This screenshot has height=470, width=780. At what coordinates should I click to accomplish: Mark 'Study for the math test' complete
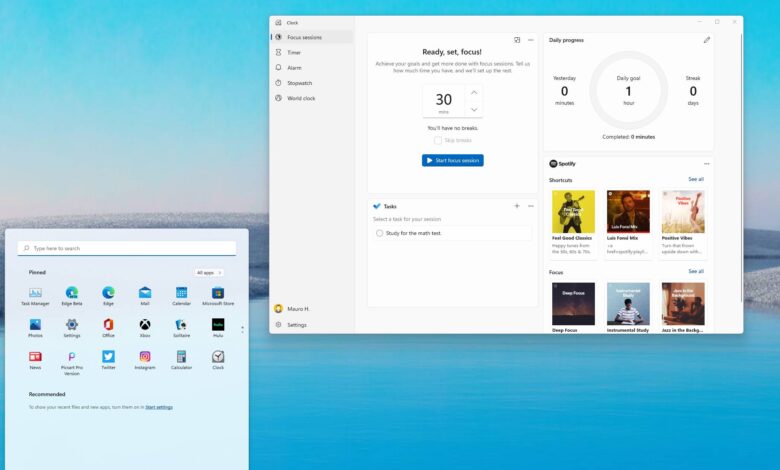tap(380, 233)
